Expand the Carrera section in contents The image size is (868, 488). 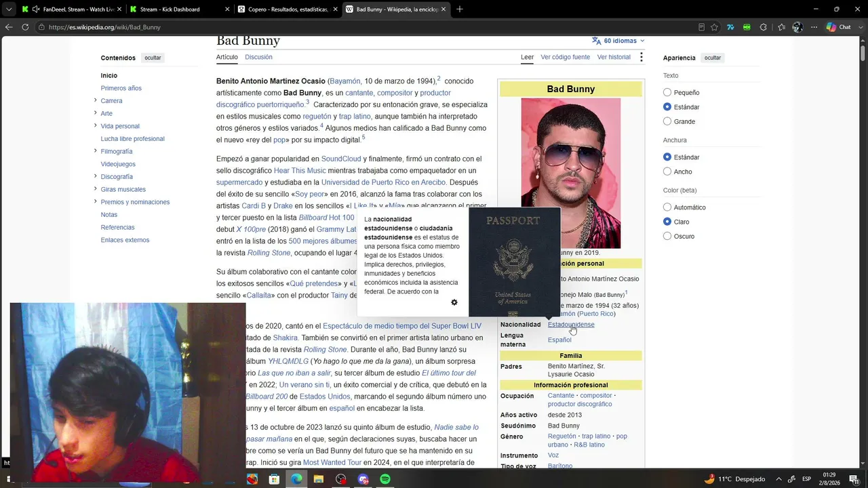tap(95, 100)
